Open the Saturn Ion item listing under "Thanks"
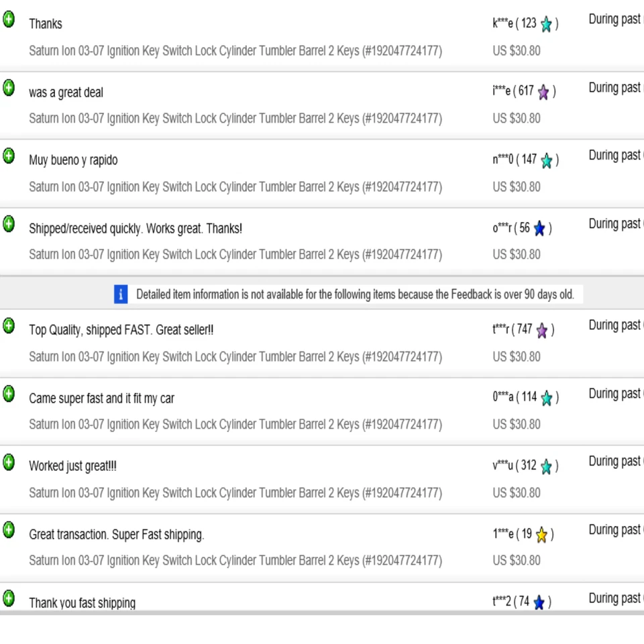This screenshot has height=644, width=644. 235,51
